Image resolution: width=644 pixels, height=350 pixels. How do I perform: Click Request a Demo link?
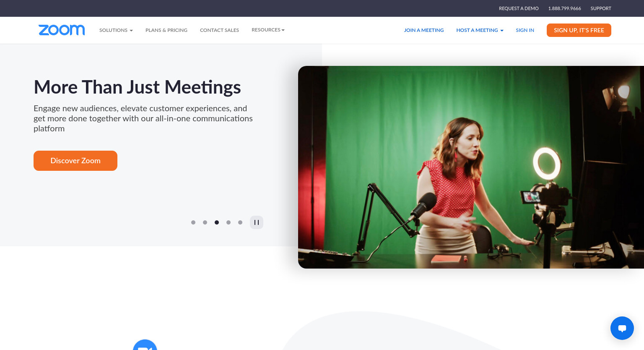click(x=519, y=8)
